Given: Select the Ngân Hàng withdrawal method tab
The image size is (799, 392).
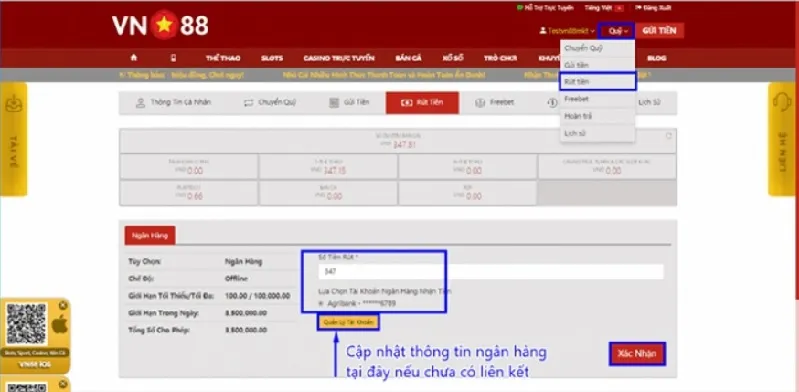Looking at the screenshot, I should click(150, 236).
